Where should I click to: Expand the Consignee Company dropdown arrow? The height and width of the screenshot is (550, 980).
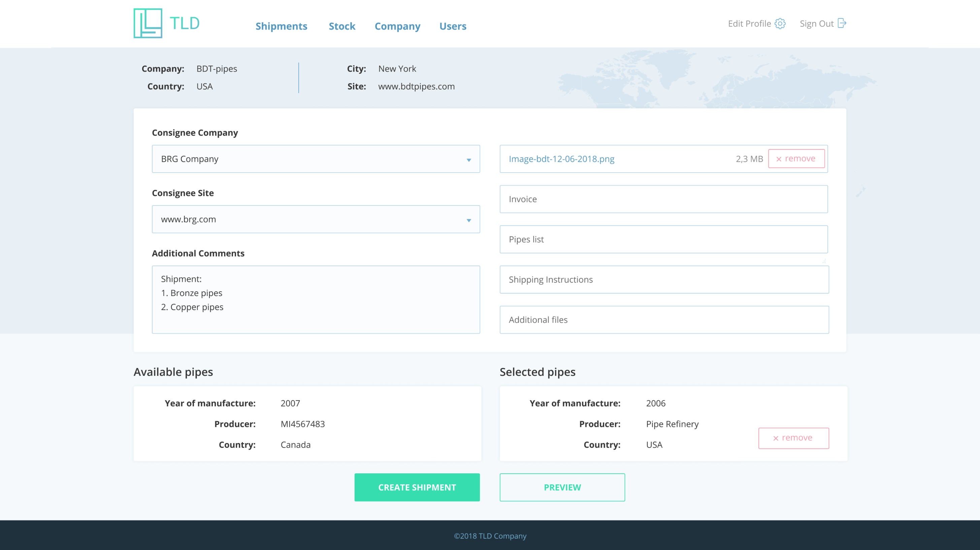(469, 160)
